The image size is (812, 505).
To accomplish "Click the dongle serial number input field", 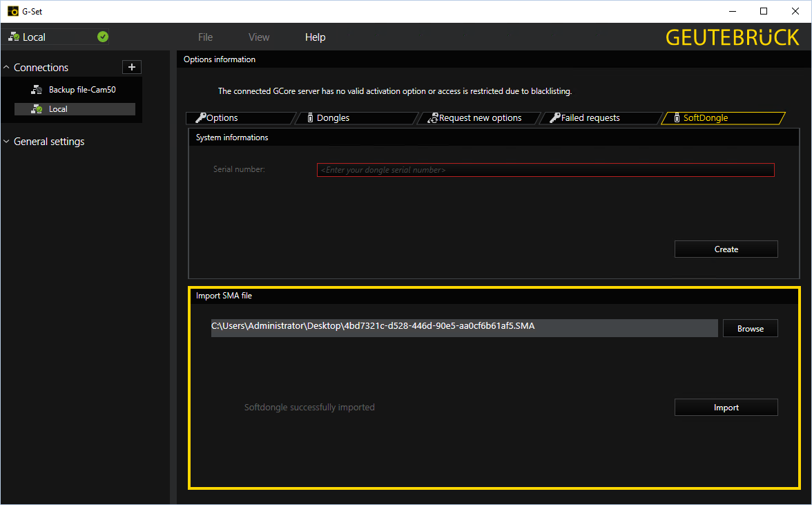I will coord(545,170).
